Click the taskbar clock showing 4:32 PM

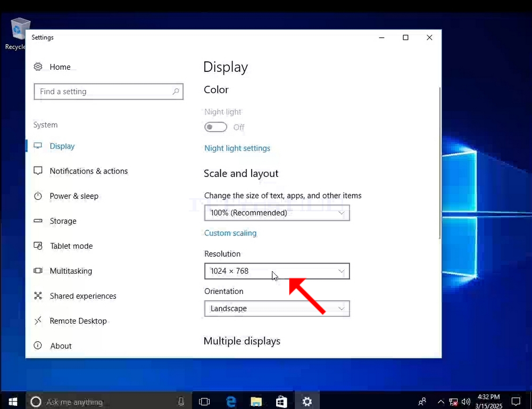pos(488,401)
